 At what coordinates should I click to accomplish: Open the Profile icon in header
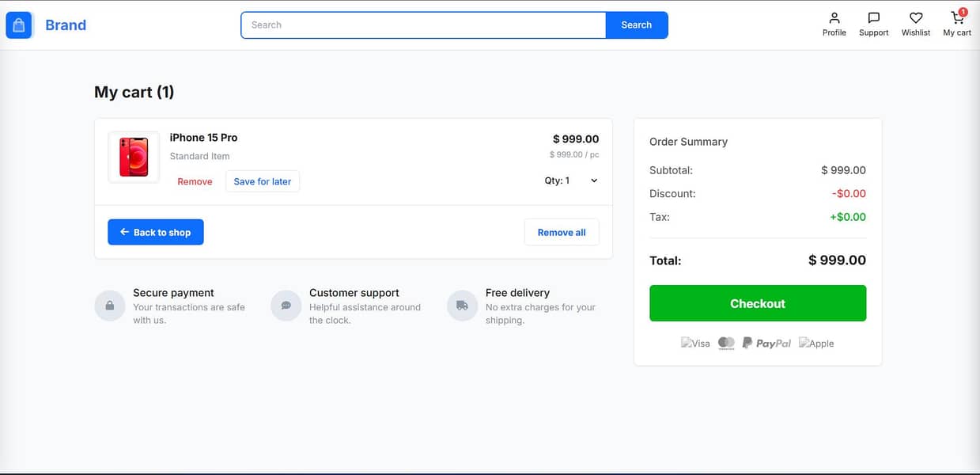coord(834,18)
